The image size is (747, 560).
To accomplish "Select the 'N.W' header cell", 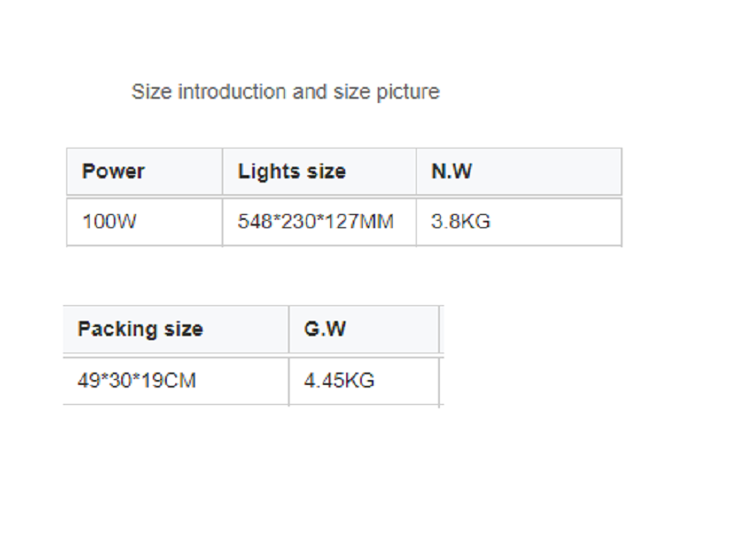I will point(452,172).
